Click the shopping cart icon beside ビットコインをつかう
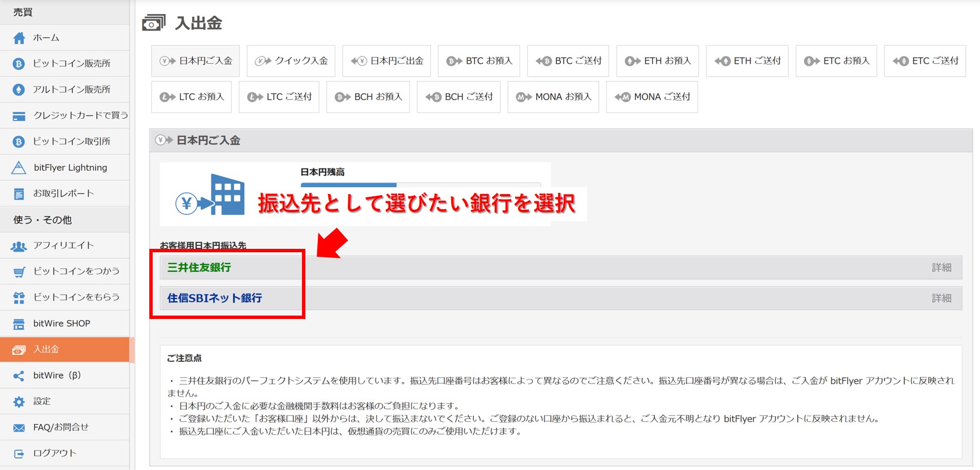980x470 pixels. [x=19, y=272]
